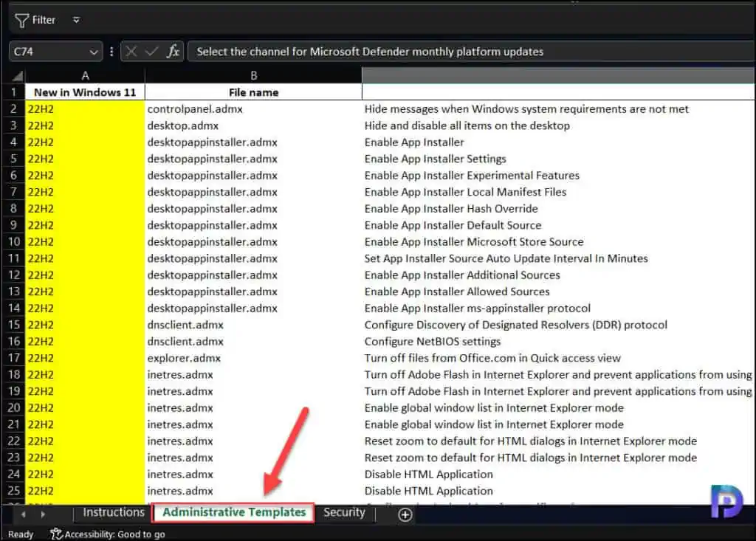Switch to the Security sheet tab

click(x=344, y=512)
